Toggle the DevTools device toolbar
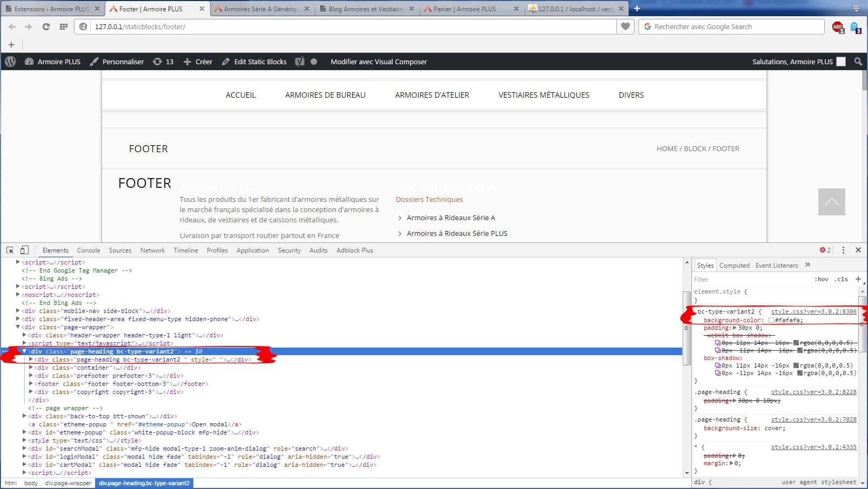This screenshot has width=868, height=489. pos(24,250)
